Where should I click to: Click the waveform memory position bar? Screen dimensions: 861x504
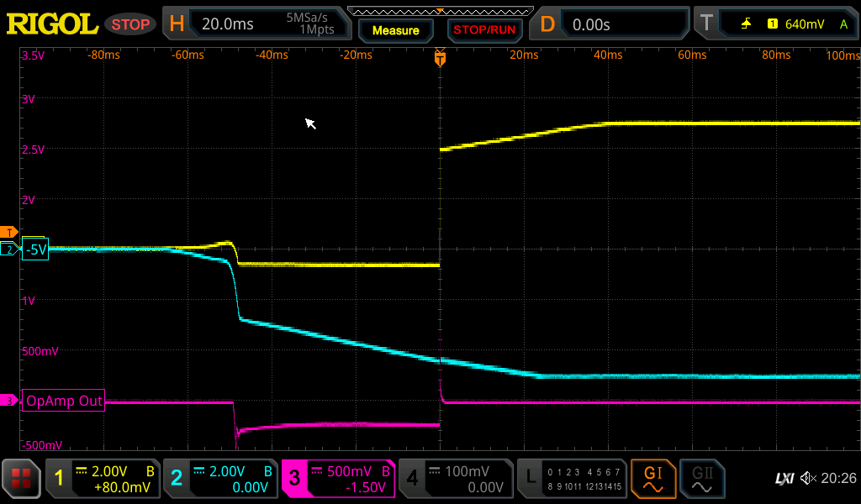pyautogui.click(x=437, y=11)
